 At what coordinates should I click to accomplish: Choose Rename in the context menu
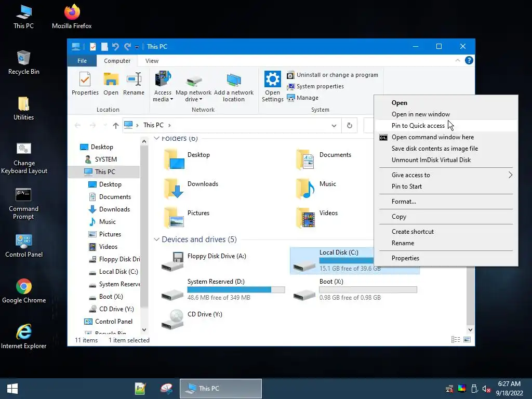click(446, 243)
